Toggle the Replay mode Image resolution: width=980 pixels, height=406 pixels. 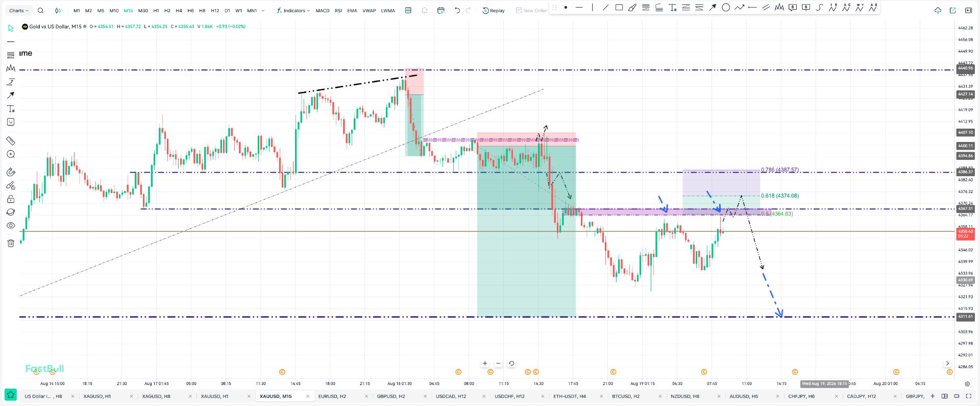click(494, 10)
